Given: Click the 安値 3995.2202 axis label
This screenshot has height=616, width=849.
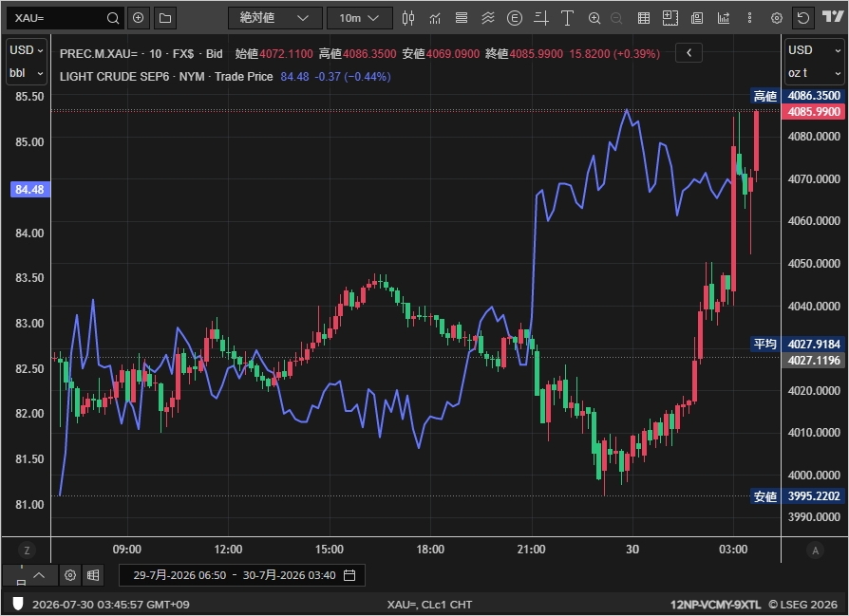Looking at the screenshot, I should pos(798,495).
